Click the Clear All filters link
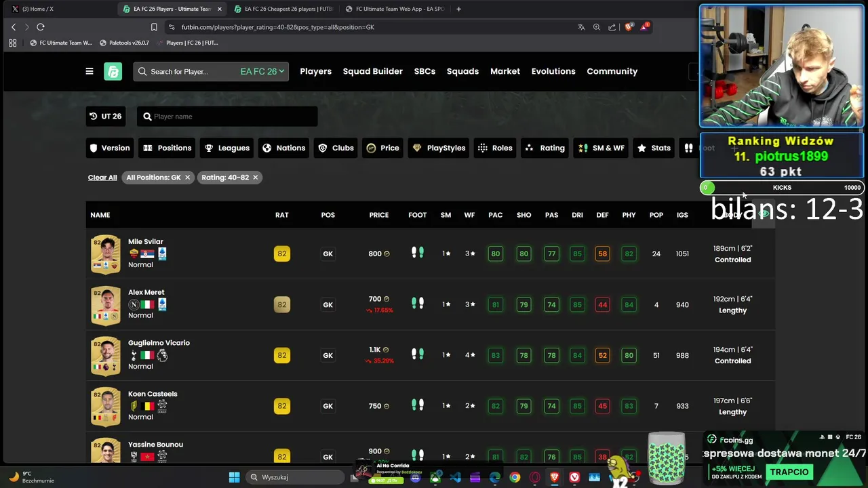The width and height of the screenshot is (868, 488). coord(102,178)
